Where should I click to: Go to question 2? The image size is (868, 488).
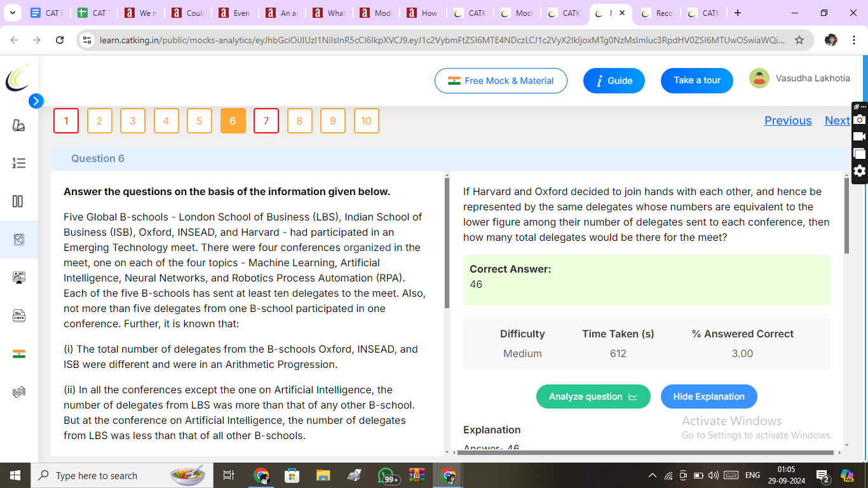[x=99, y=121]
